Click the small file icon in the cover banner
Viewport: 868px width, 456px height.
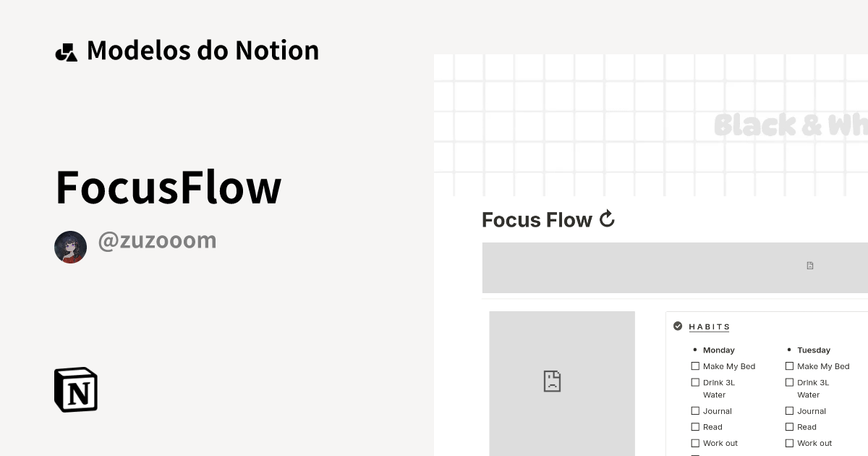coord(809,266)
